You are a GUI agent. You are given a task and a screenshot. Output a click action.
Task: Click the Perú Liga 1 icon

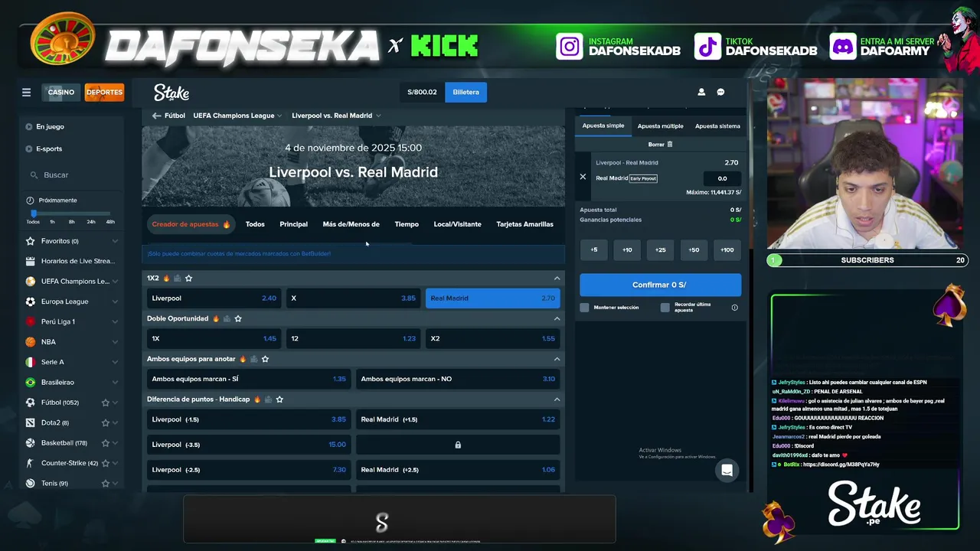[x=31, y=321]
